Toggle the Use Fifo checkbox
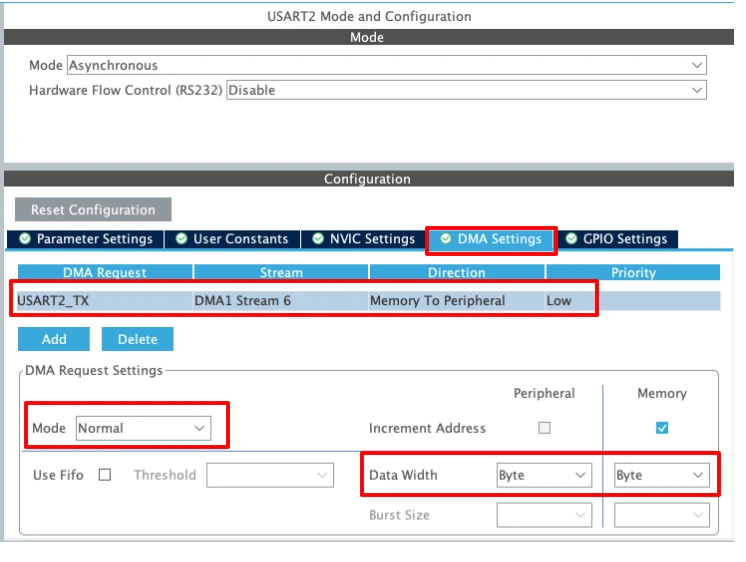Image resolution: width=746 pixels, height=562 pixels. [x=105, y=475]
